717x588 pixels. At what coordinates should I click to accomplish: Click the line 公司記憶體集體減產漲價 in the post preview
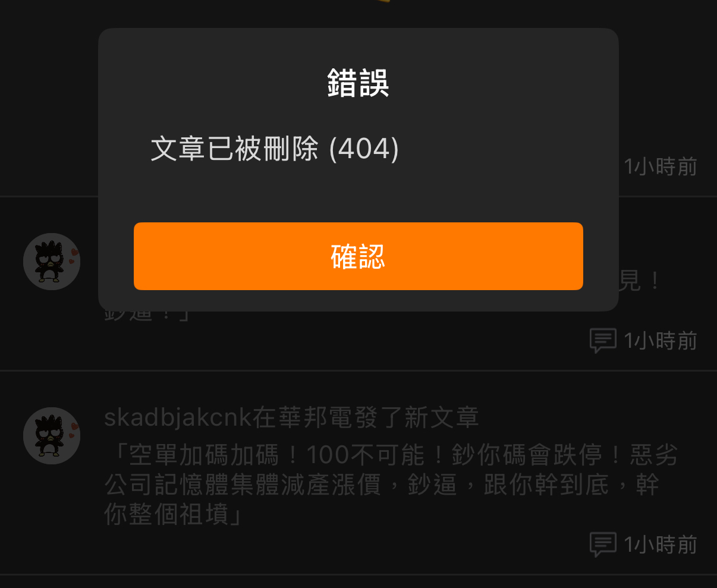pos(251,485)
